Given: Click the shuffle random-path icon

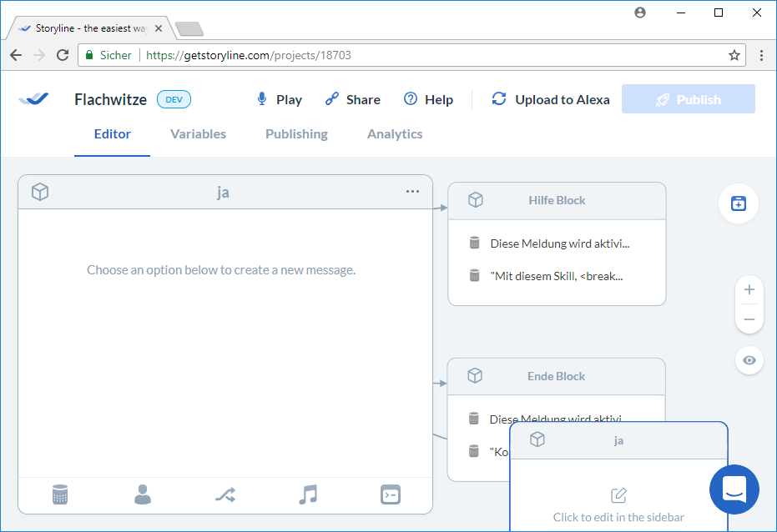Looking at the screenshot, I should pos(225,494).
